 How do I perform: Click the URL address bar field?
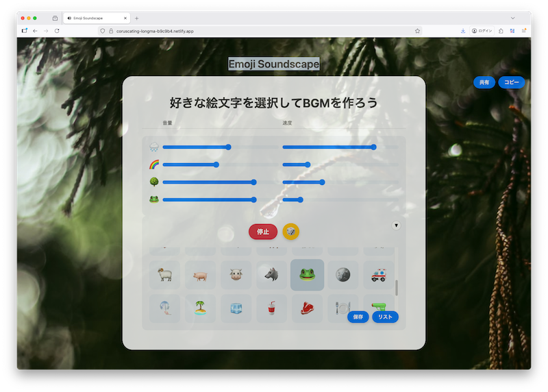point(260,31)
